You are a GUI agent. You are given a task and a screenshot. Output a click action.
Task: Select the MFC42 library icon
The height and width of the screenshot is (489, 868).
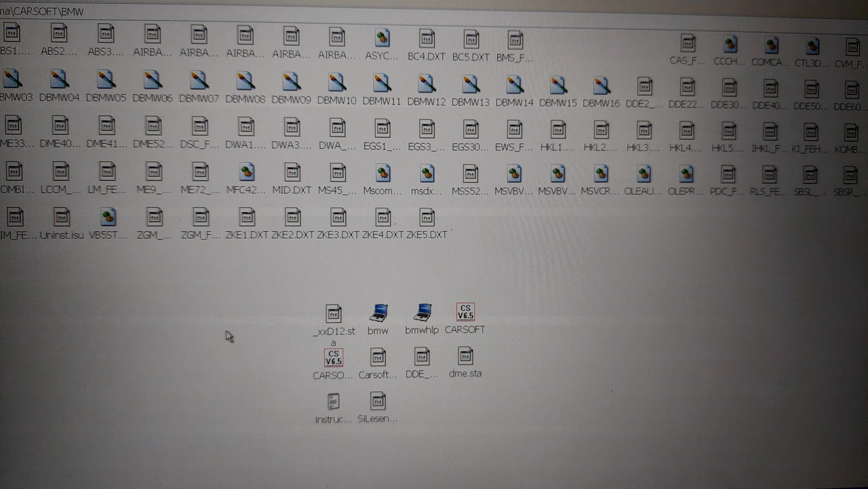point(247,172)
